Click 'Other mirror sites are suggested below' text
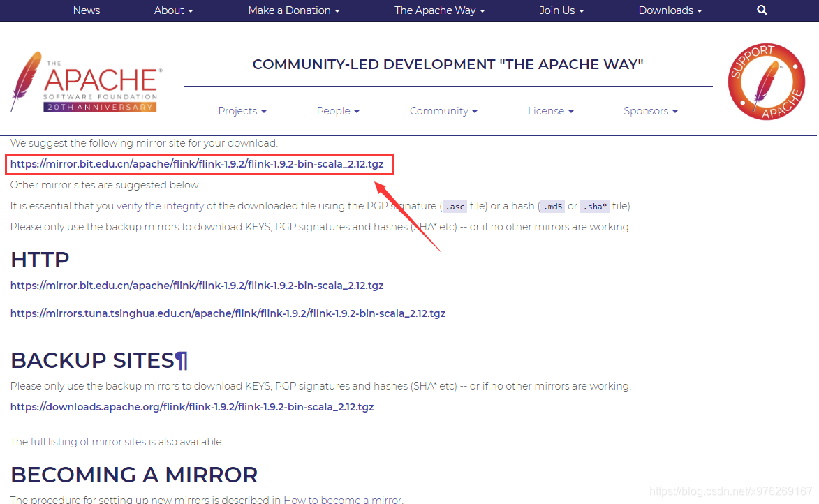The image size is (819, 504). (x=105, y=185)
